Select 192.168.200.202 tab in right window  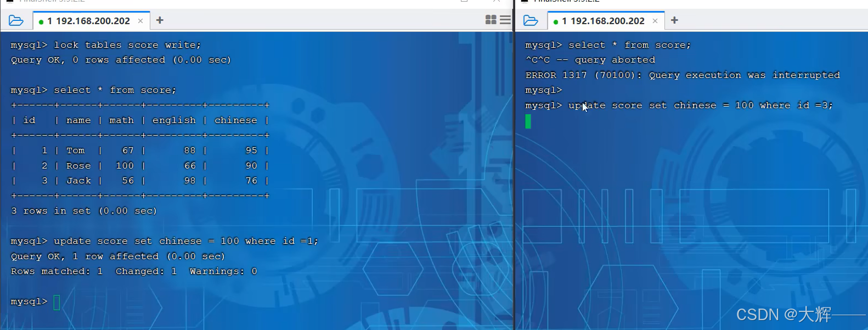coord(606,21)
